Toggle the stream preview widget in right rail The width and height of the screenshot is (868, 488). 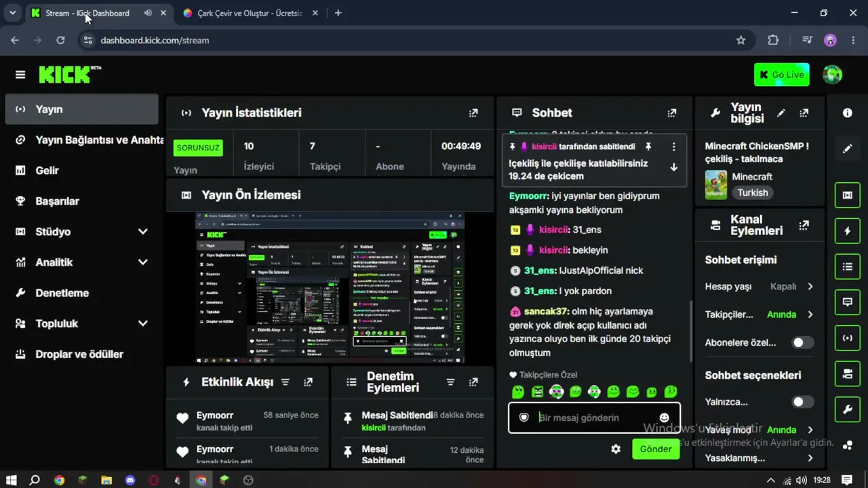pyautogui.click(x=847, y=195)
